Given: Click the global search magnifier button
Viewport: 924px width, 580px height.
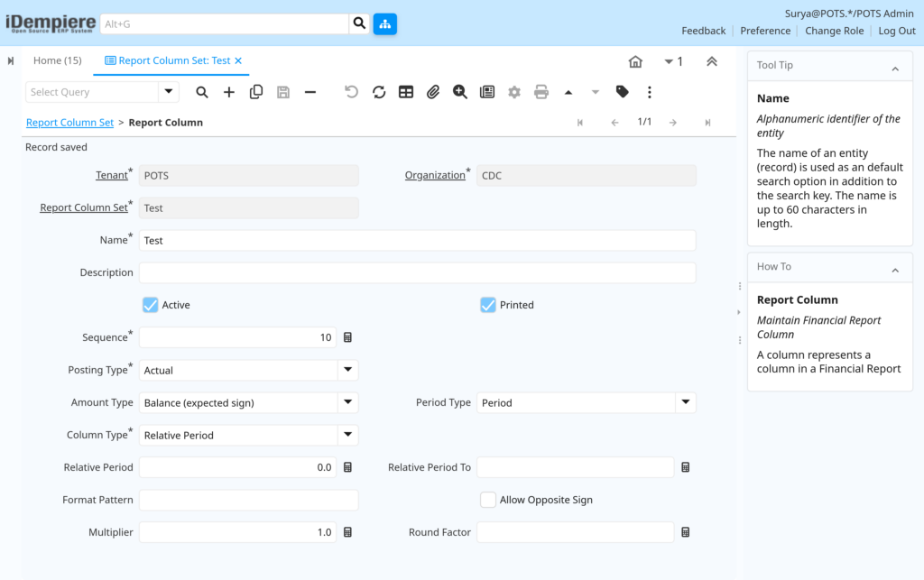Looking at the screenshot, I should (359, 23).
